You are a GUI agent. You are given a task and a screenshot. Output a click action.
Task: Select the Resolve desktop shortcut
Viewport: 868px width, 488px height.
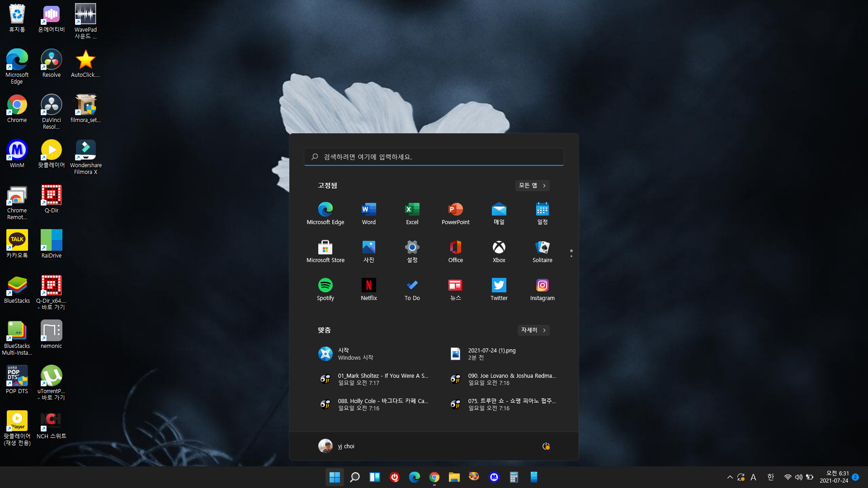52,63
